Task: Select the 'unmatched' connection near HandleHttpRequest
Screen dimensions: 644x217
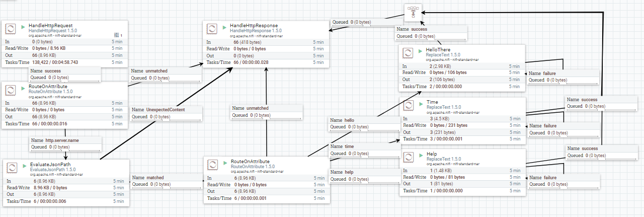Action: [x=166, y=75]
